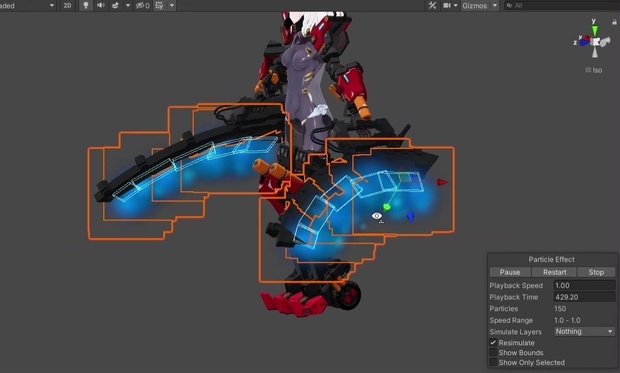Click the green Y axis on orientation gizmo
This screenshot has height=373, width=620.
pyautogui.click(x=594, y=29)
